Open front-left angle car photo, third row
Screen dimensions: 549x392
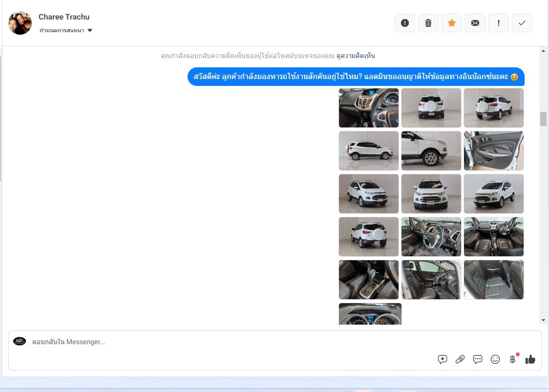[369, 194]
